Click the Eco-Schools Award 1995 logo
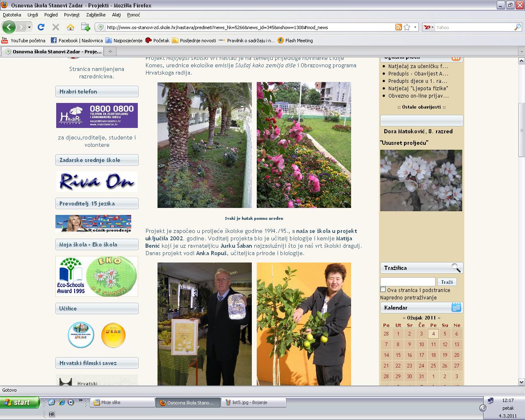This screenshot has height=420, width=525. 71,276
